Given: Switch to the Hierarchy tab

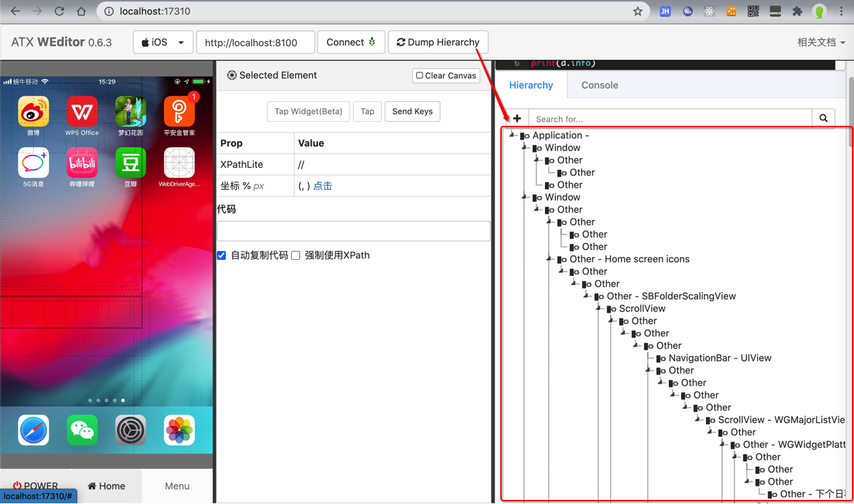Looking at the screenshot, I should point(531,85).
